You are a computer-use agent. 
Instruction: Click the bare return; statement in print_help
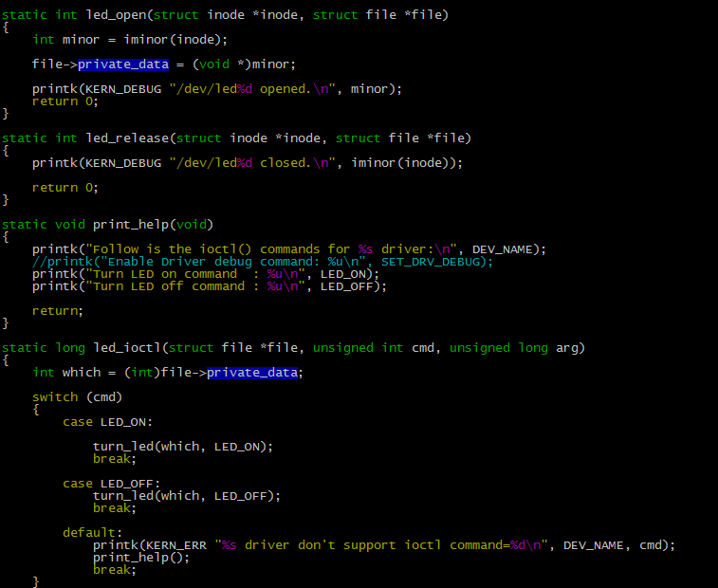(x=58, y=311)
